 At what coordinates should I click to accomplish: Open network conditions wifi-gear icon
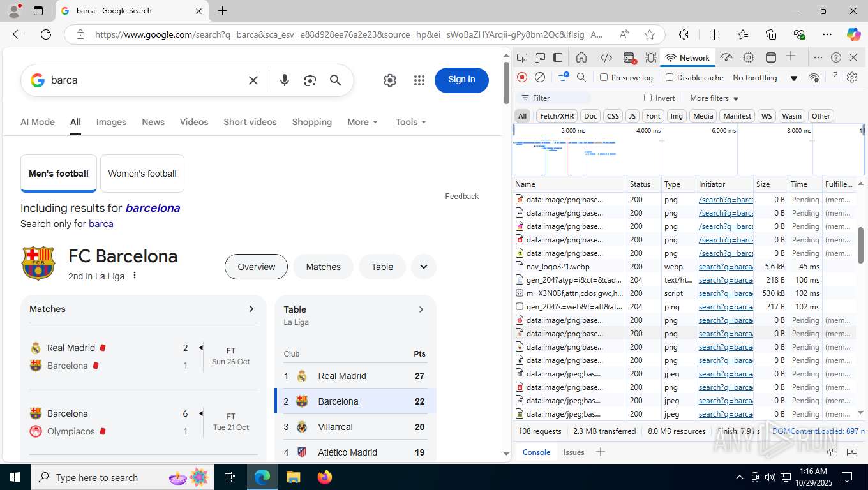pos(814,77)
